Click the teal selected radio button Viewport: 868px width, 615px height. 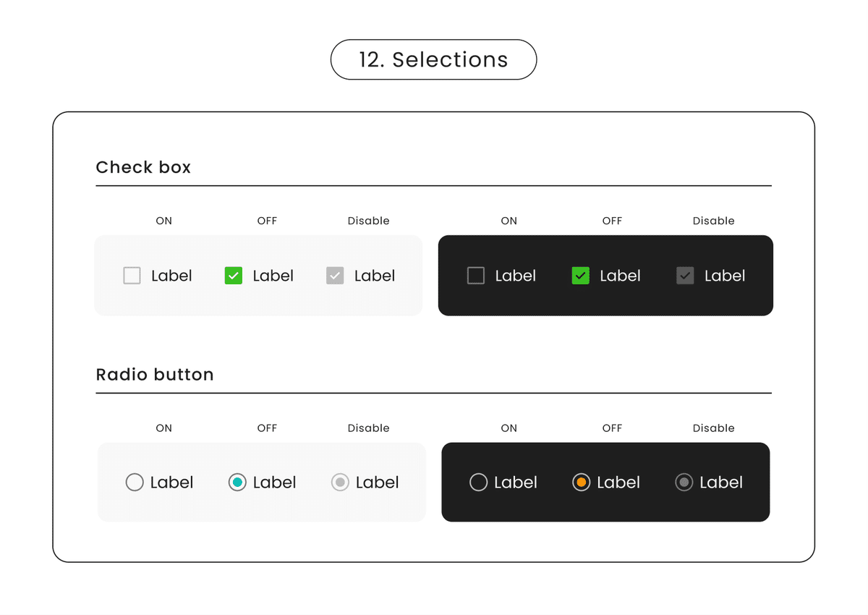(x=237, y=482)
